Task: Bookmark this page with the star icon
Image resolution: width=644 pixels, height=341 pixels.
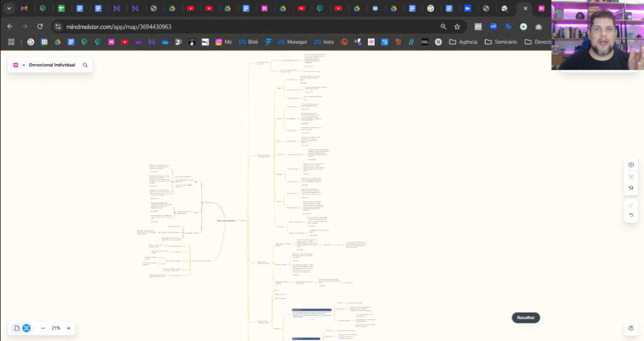Action: coord(457,27)
